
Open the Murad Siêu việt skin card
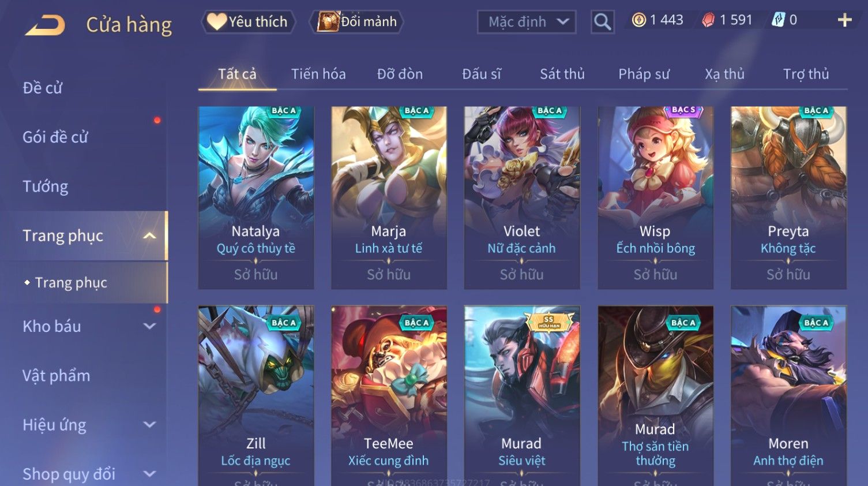(x=522, y=395)
